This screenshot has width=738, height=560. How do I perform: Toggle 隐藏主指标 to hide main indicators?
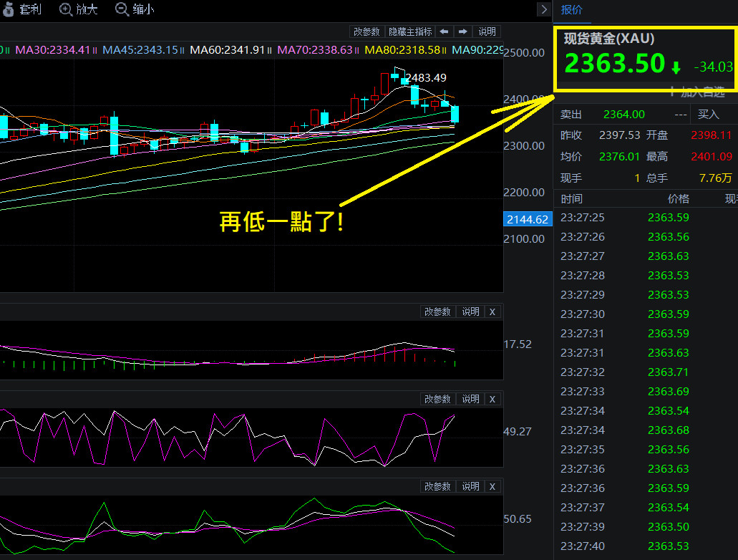[x=410, y=32]
